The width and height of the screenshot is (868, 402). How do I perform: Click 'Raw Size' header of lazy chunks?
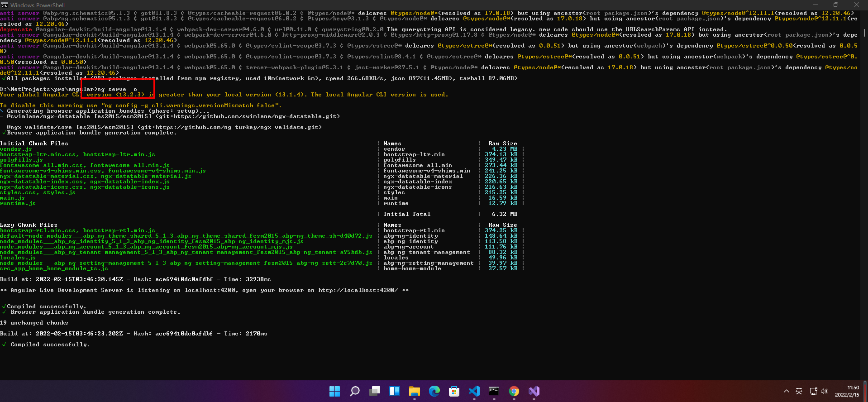pos(503,225)
